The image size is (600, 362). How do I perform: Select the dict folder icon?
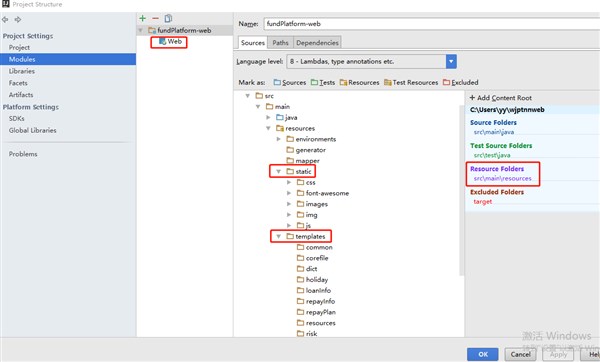[300, 269]
